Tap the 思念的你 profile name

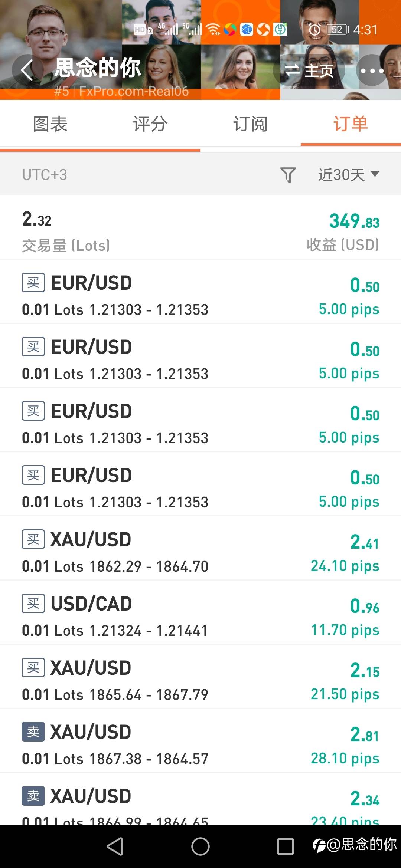(x=98, y=68)
